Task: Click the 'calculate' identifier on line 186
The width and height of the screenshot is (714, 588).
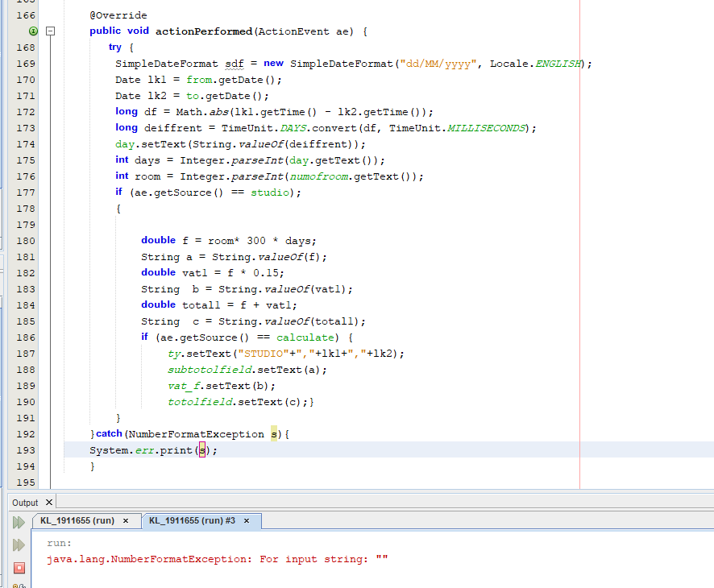Action: [305, 337]
